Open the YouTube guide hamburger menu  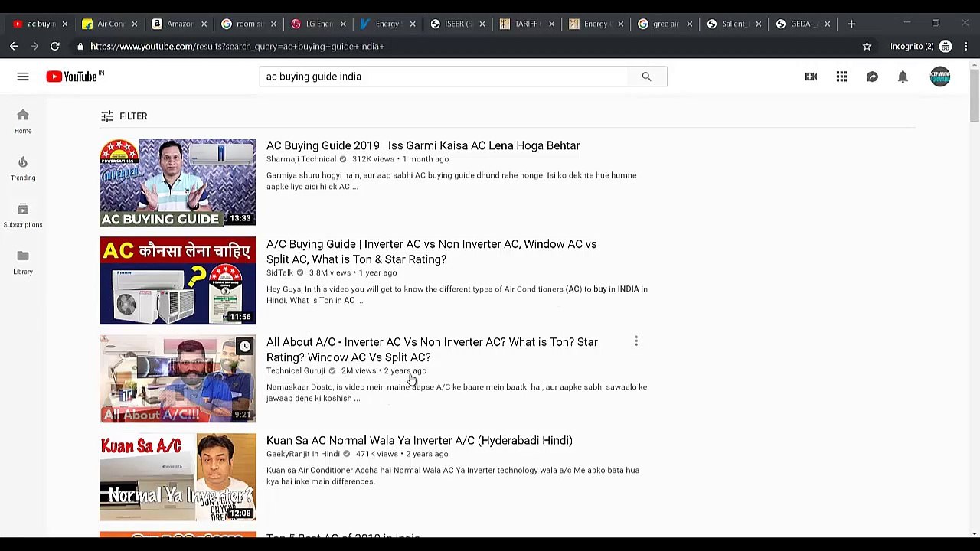point(23,77)
